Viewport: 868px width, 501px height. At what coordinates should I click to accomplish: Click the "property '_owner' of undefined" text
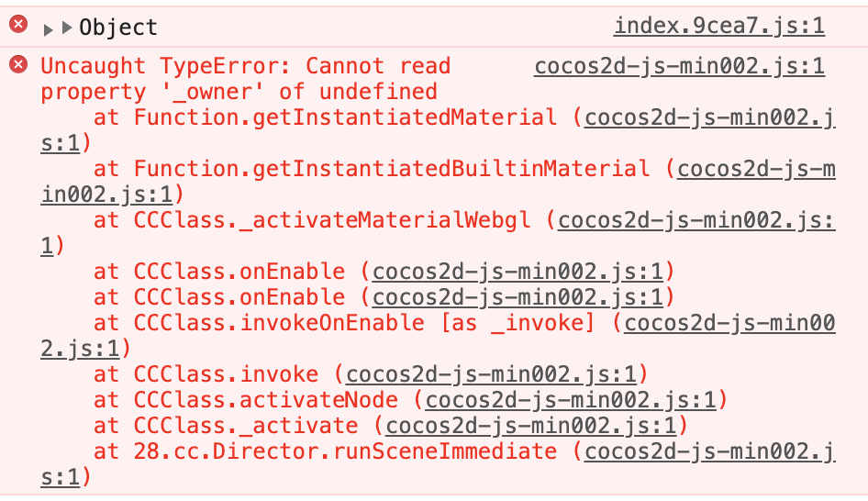coord(239,92)
